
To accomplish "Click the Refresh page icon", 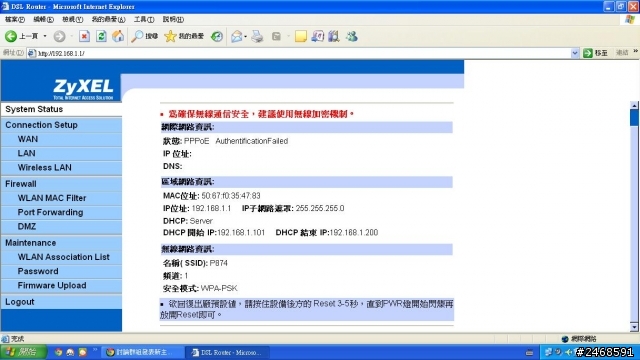I will click(x=101, y=36).
